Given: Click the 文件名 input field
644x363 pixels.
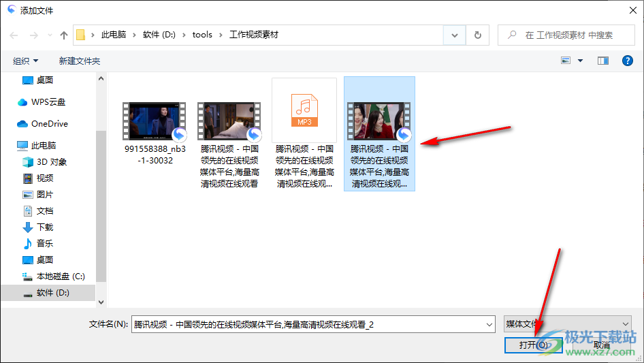Looking at the screenshot, I should (x=310, y=324).
